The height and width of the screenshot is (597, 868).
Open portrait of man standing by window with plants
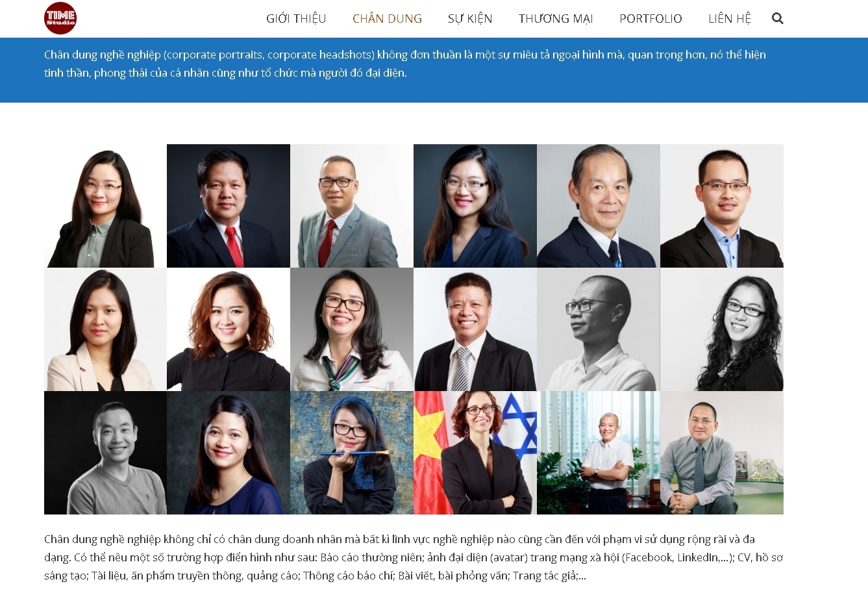click(599, 453)
